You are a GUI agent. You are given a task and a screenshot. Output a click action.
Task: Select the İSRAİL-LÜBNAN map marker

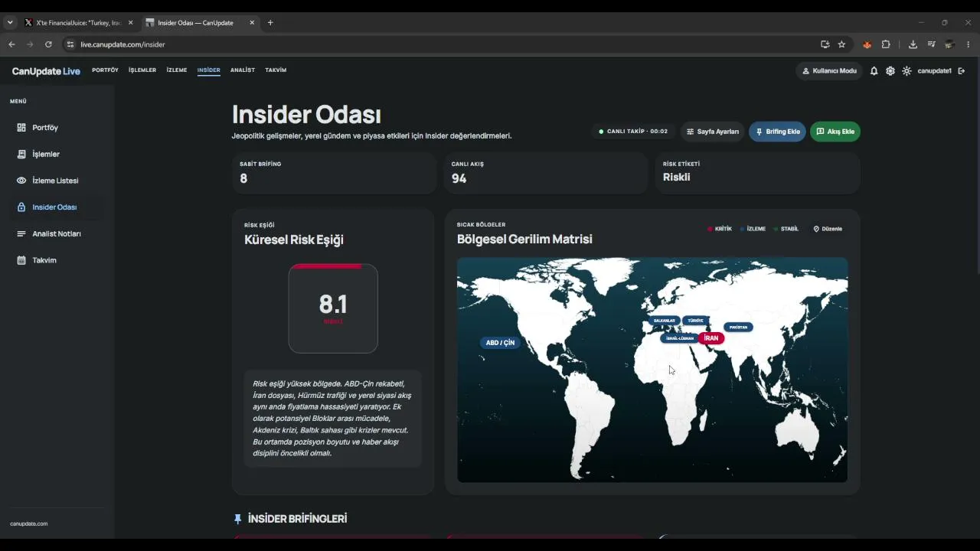(x=680, y=337)
